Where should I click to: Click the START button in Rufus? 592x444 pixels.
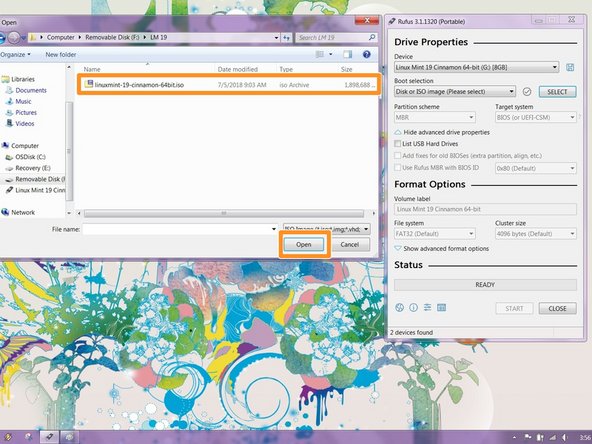(x=514, y=308)
